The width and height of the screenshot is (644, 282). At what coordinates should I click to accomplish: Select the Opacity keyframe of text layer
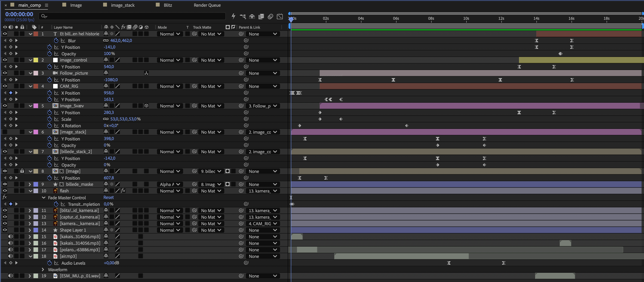tap(561, 53)
